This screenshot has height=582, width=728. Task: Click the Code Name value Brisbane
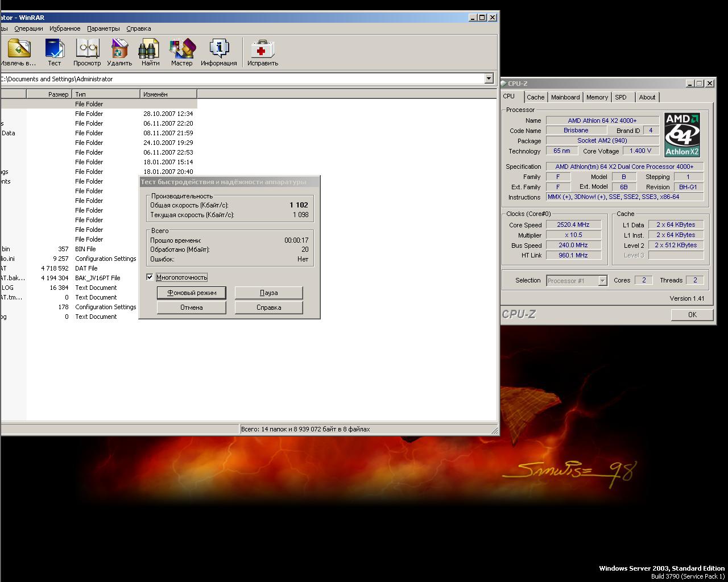pos(576,131)
